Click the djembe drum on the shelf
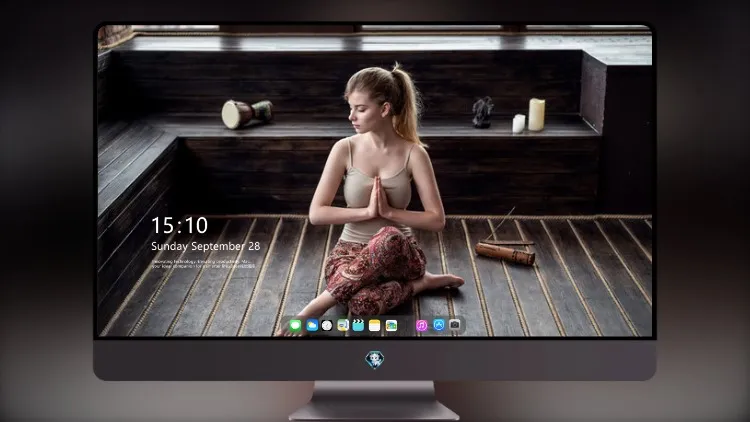Image resolution: width=750 pixels, height=422 pixels. coord(247,114)
